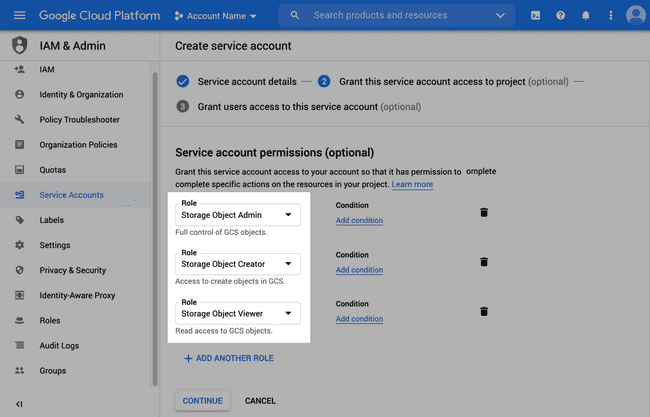Expand the search bar dropdown chevron
This screenshot has width=650, height=417.
(x=500, y=15)
